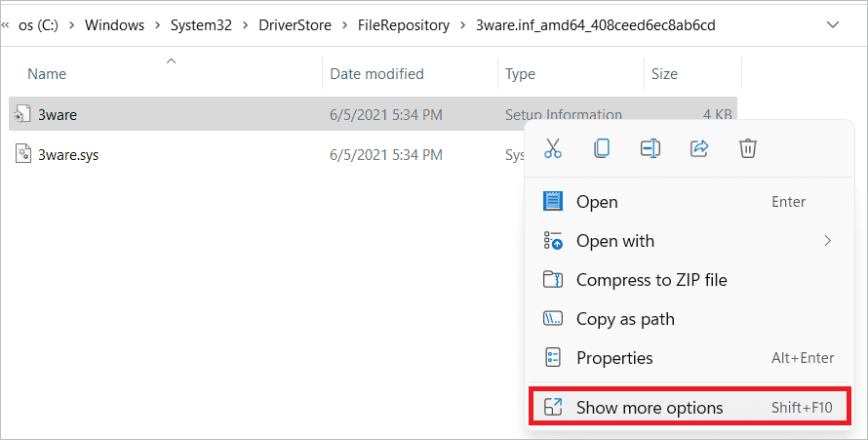Expand chevron after DriverStore breadcrumb
This screenshot has height=440, width=868.
345,25
